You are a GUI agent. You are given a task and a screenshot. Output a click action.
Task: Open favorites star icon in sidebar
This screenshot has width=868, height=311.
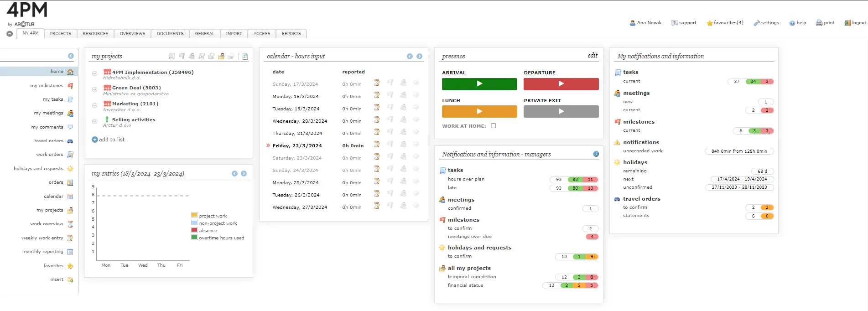click(x=70, y=266)
